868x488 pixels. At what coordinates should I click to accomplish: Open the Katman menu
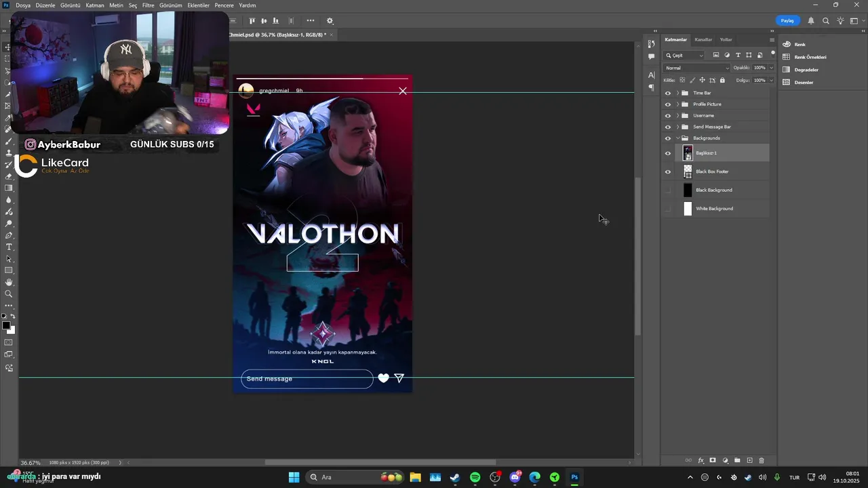click(x=95, y=5)
